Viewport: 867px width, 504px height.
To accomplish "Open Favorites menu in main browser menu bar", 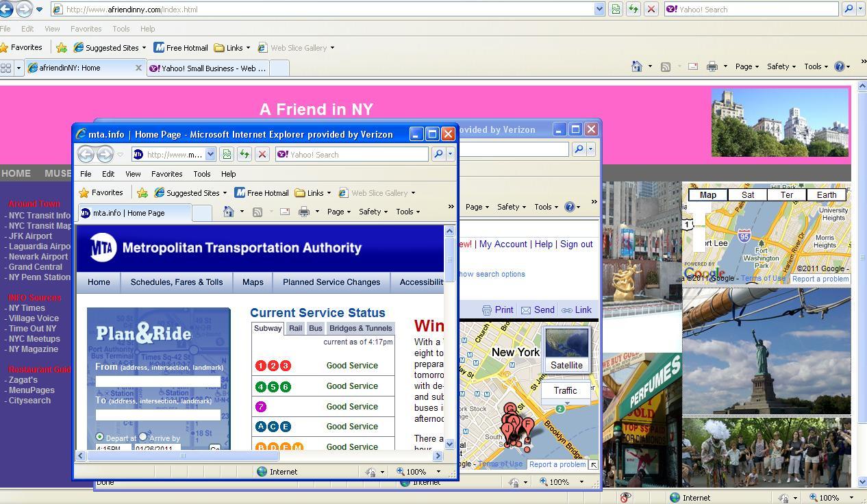I will [x=86, y=29].
